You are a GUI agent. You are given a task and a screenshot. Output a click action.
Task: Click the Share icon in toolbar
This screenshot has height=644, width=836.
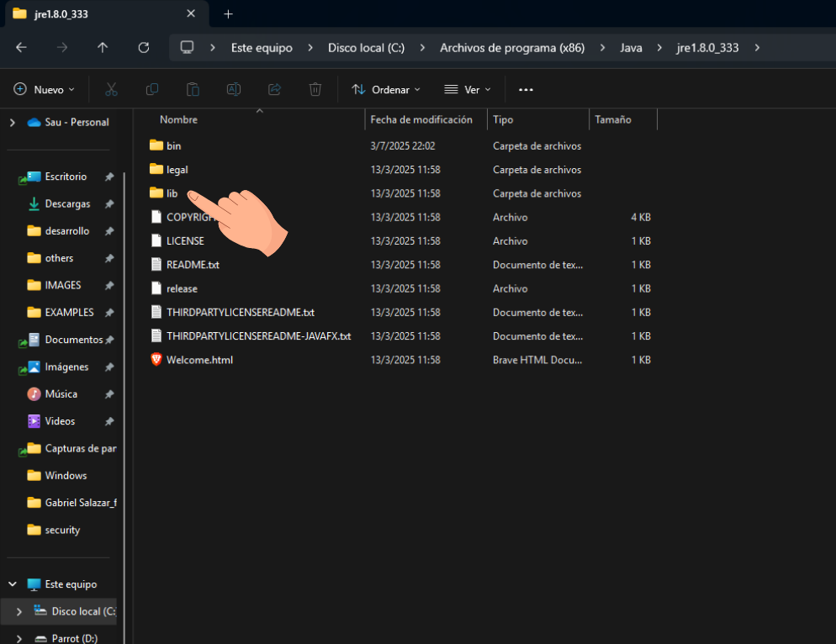(274, 90)
